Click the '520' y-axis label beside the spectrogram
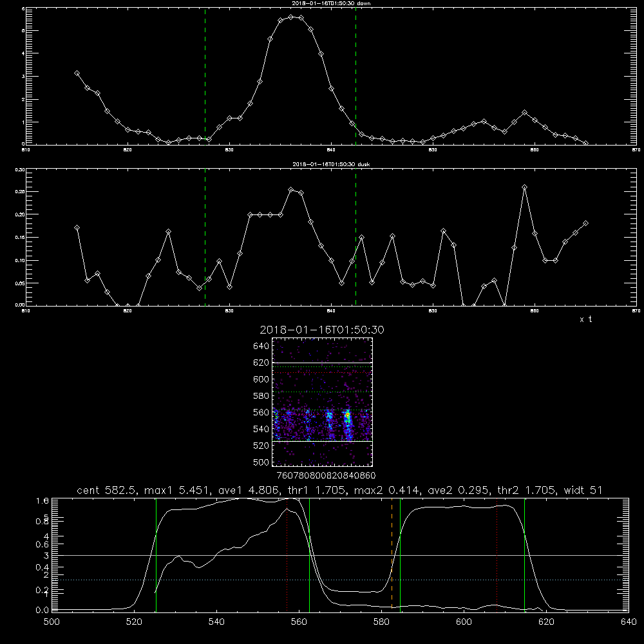The height and width of the screenshot is (644, 644). tap(261, 446)
